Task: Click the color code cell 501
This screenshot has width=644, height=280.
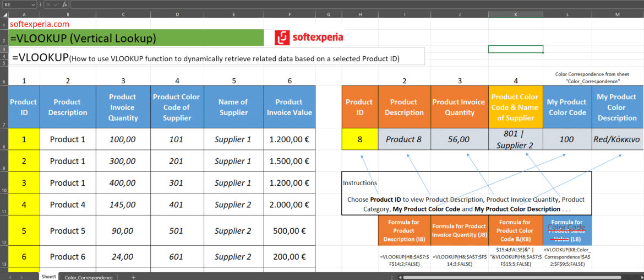Action: click(177, 230)
